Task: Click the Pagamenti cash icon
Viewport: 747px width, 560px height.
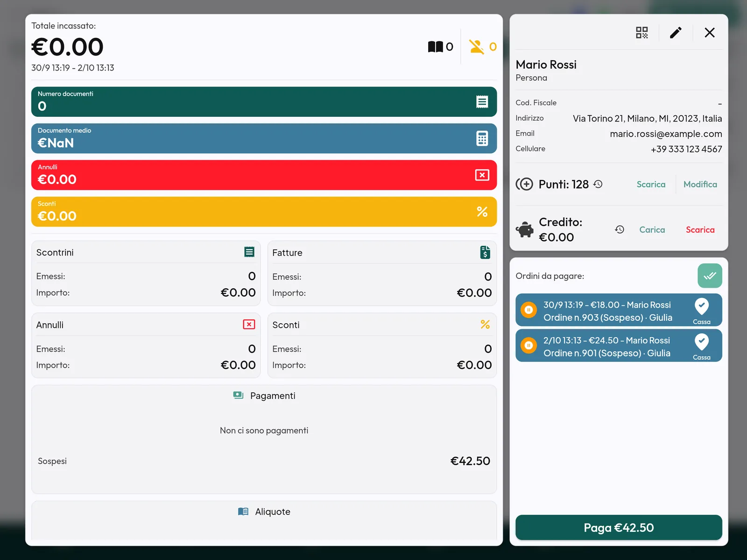Action: 238,395
